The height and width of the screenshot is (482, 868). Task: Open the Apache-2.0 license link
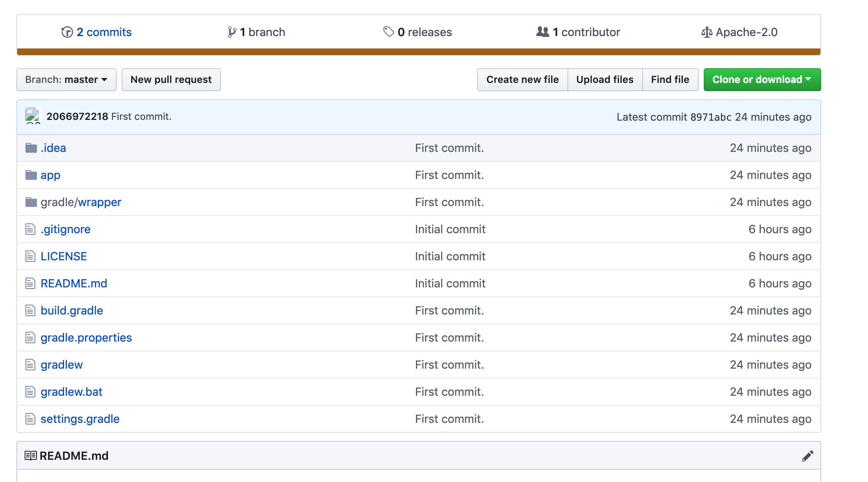[739, 32]
